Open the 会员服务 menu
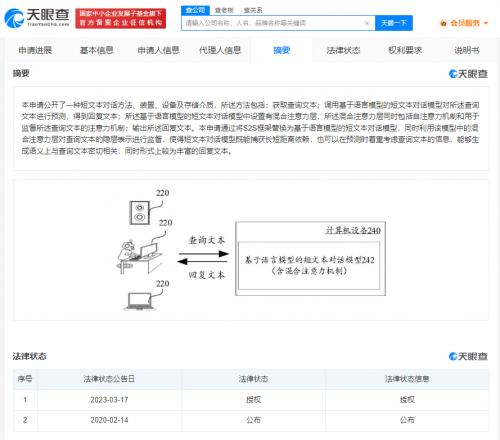Image resolution: width=500 pixels, height=440 pixels. [x=465, y=23]
